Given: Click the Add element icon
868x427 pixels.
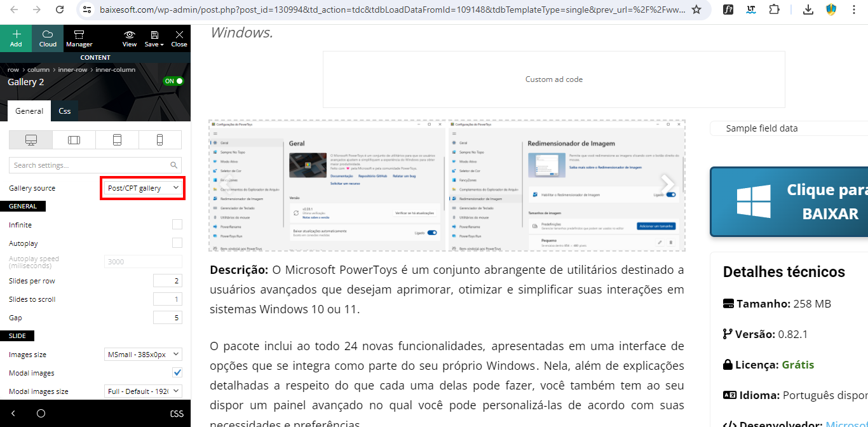Looking at the screenshot, I should pyautogui.click(x=16, y=38).
